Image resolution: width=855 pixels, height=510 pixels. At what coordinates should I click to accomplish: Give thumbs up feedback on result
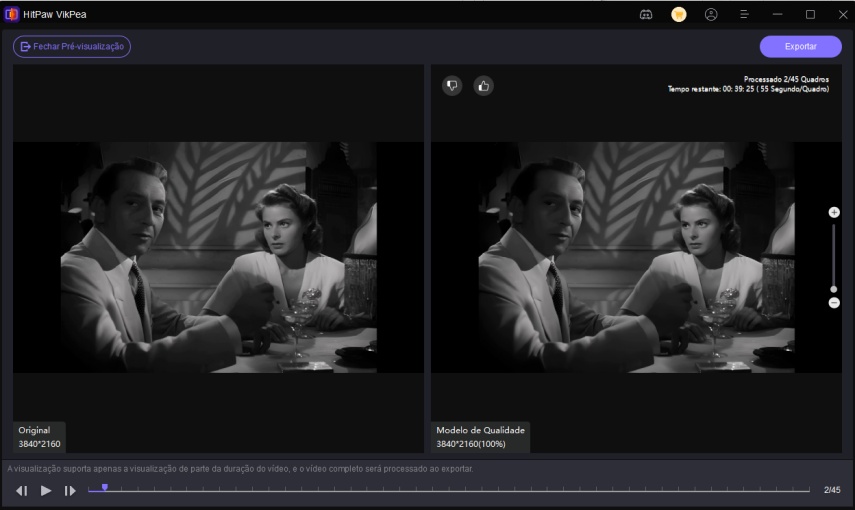click(x=484, y=86)
